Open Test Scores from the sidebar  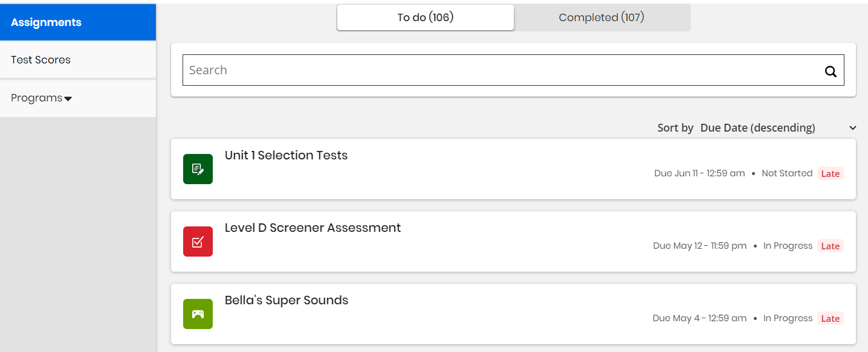40,59
